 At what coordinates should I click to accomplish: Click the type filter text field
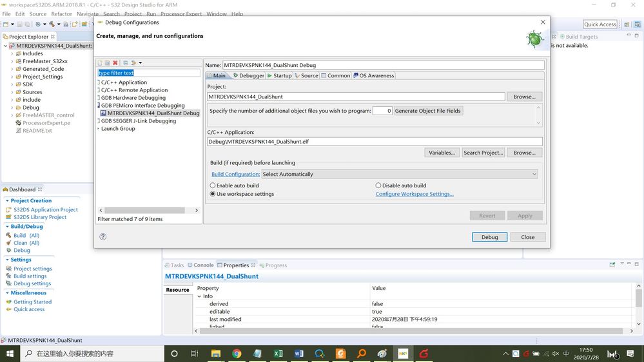click(149, 73)
